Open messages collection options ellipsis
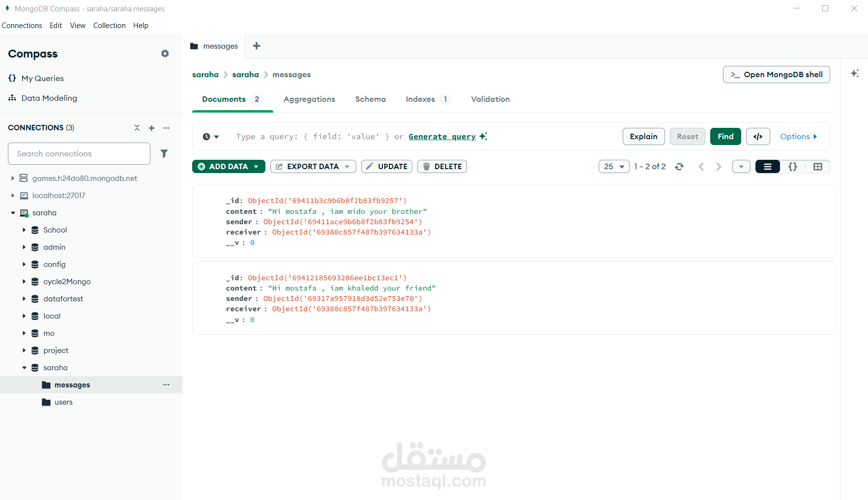 [167, 385]
